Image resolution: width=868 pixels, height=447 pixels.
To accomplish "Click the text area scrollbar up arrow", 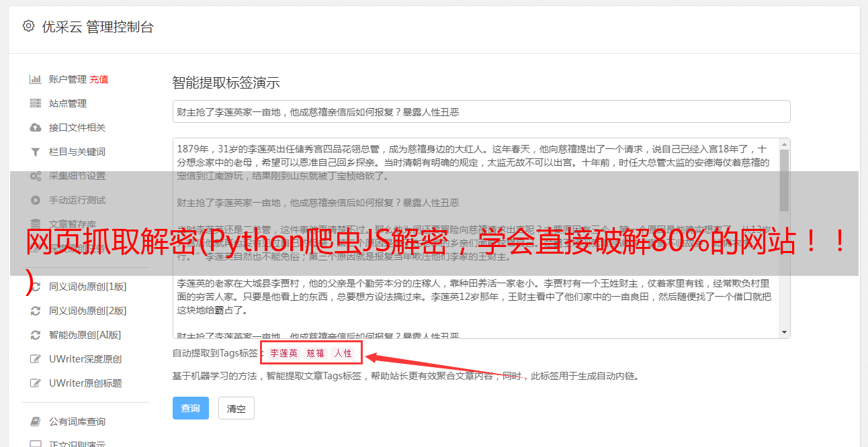I will (x=784, y=144).
